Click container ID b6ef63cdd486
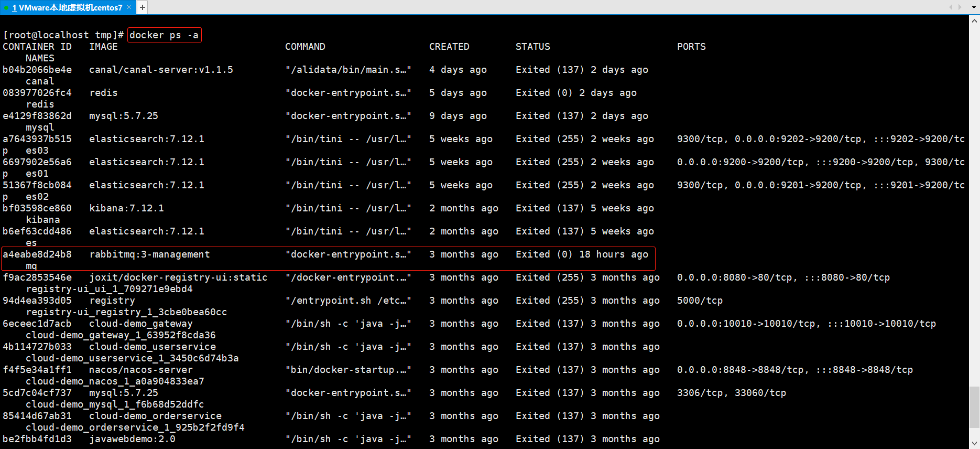The height and width of the screenshot is (449, 980). (x=37, y=231)
